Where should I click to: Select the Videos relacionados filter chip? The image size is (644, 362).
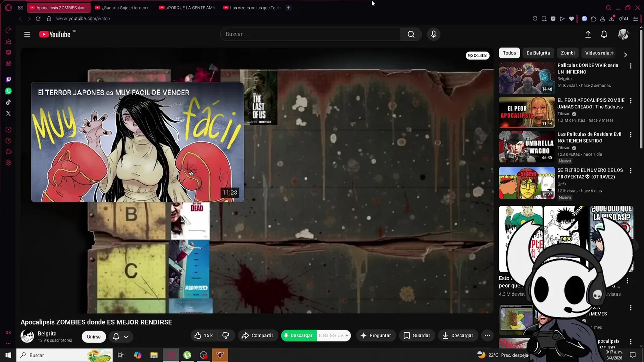(600, 53)
